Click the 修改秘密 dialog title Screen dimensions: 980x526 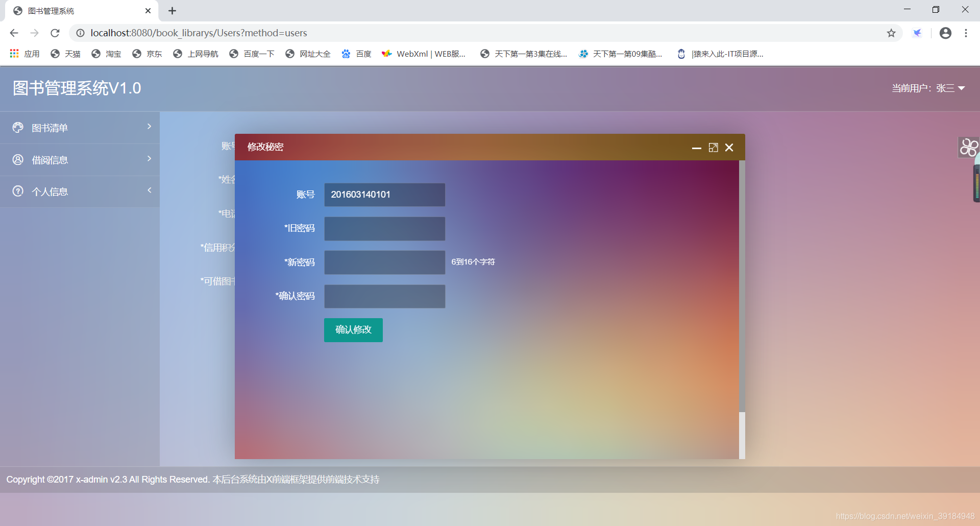pyautogui.click(x=265, y=147)
